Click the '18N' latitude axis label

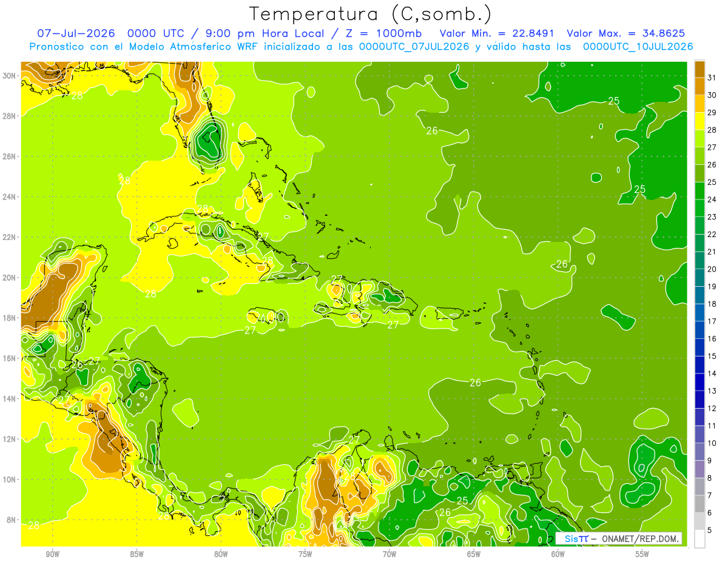point(10,318)
